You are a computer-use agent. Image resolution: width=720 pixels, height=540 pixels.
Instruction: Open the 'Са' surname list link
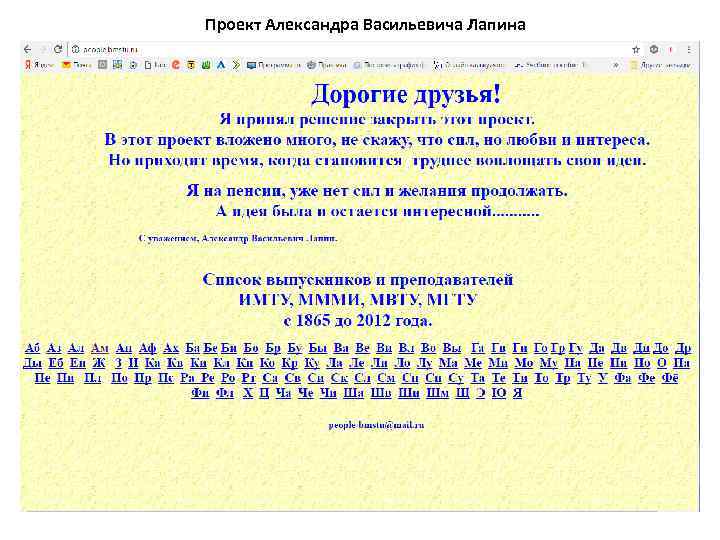pos(270,377)
